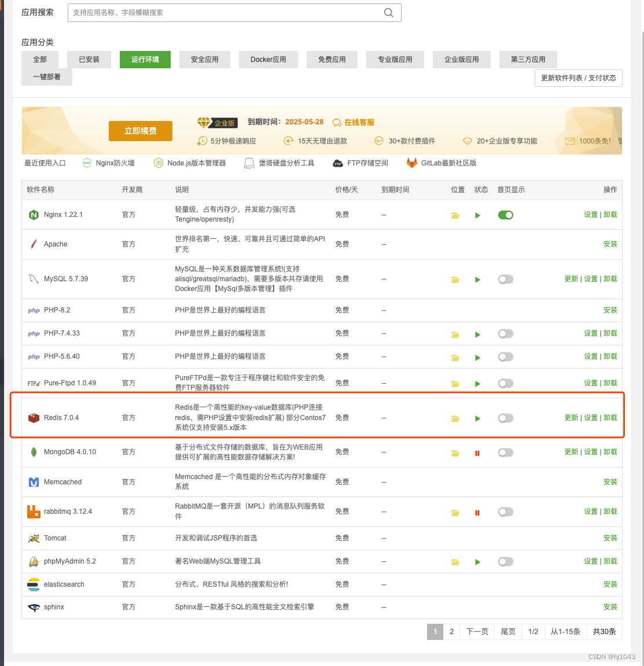Select the 企业版应用 category tab
The image size is (644, 666).
pyautogui.click(x=462, y=60)
